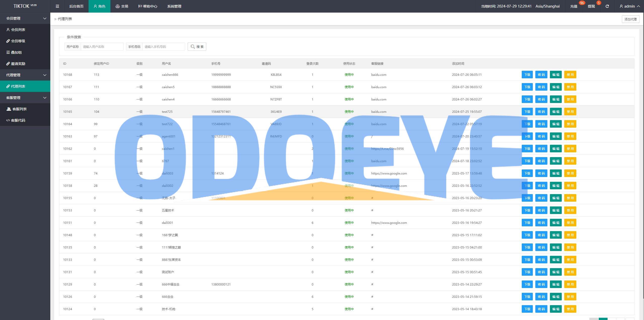The image size is (644, 320).
Task: Select 代理列表 in the sidebar
Action: [x=25, y=86]
